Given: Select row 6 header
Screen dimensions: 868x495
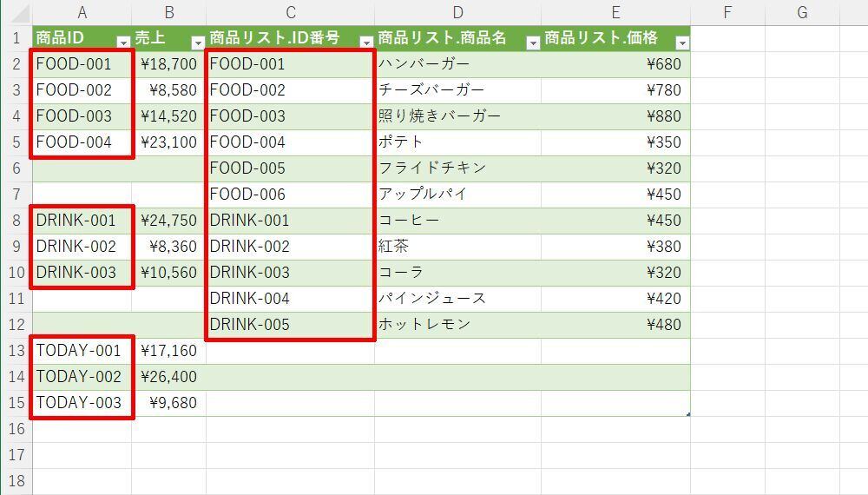Looking at the screenshot, I should (16, 168).
